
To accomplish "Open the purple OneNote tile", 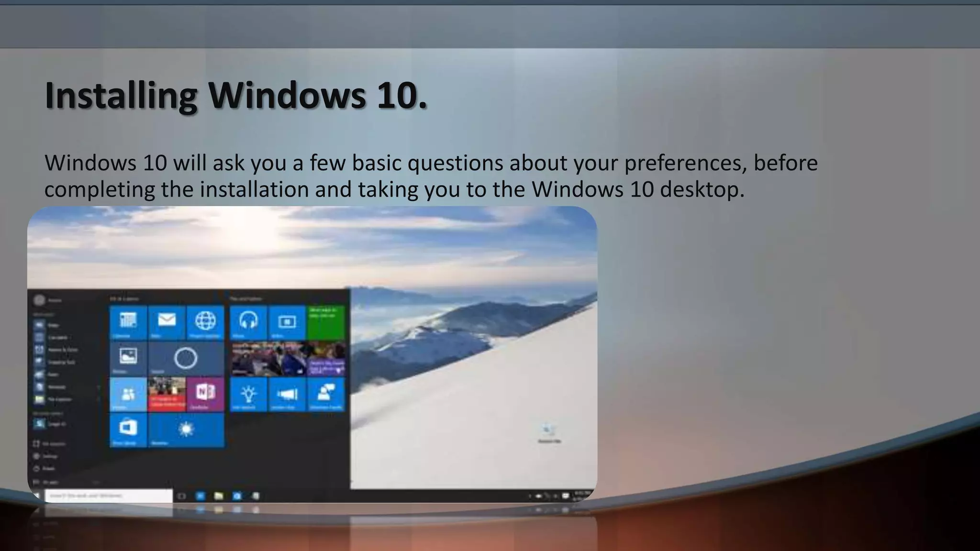I will pos(205,394).
